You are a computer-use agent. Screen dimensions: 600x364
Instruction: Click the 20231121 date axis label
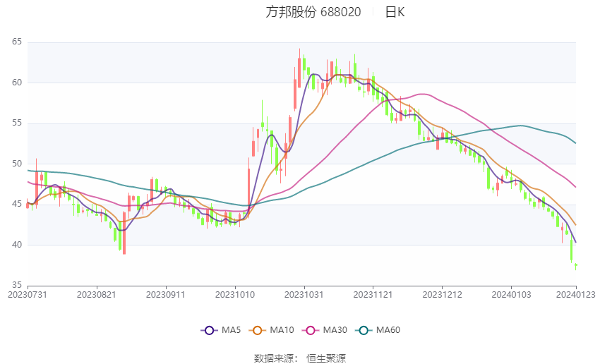tap(373, 295)
